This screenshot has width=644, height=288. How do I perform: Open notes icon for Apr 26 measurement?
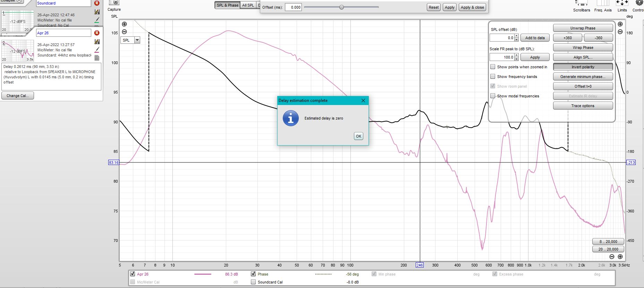[97, 58]
